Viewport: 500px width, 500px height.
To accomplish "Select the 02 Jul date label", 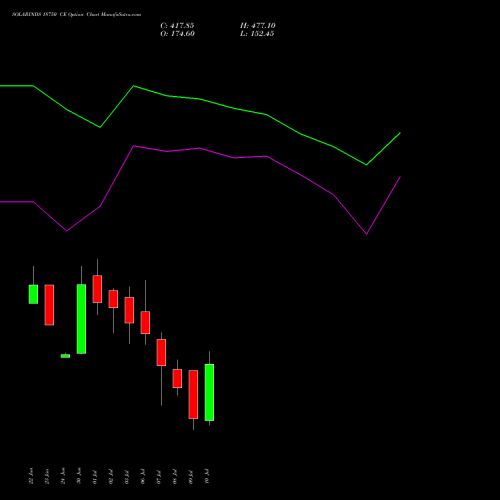I will pyautogui.click(x=111, y=477).
